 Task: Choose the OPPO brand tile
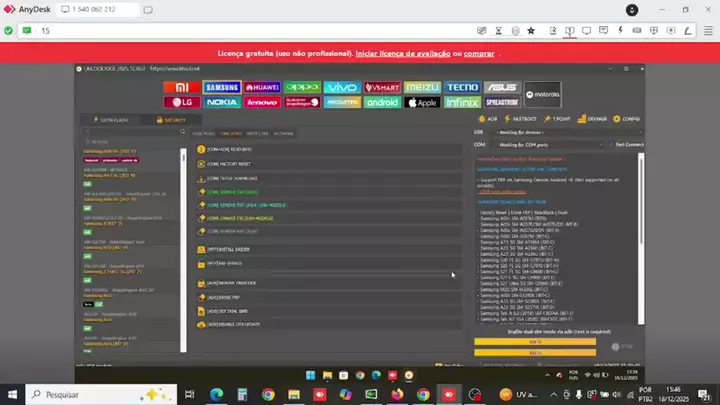(x=302, y=87)
